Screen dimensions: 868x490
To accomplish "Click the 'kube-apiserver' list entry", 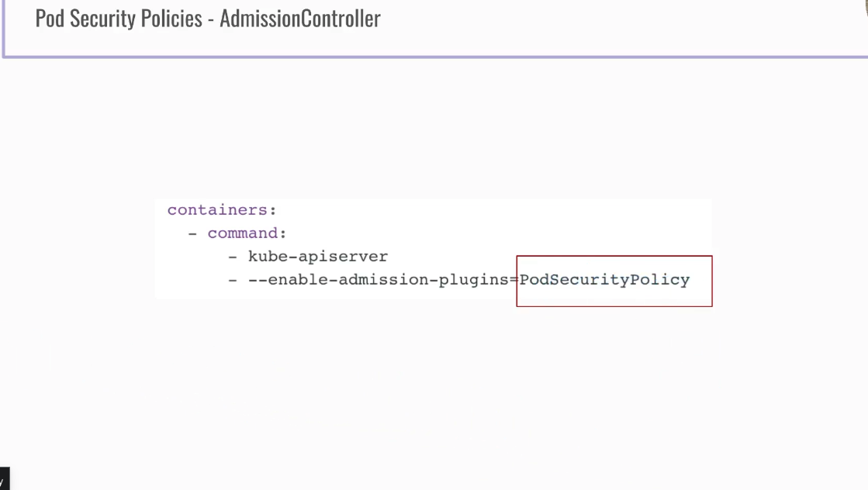I will [x=317, y=257].
